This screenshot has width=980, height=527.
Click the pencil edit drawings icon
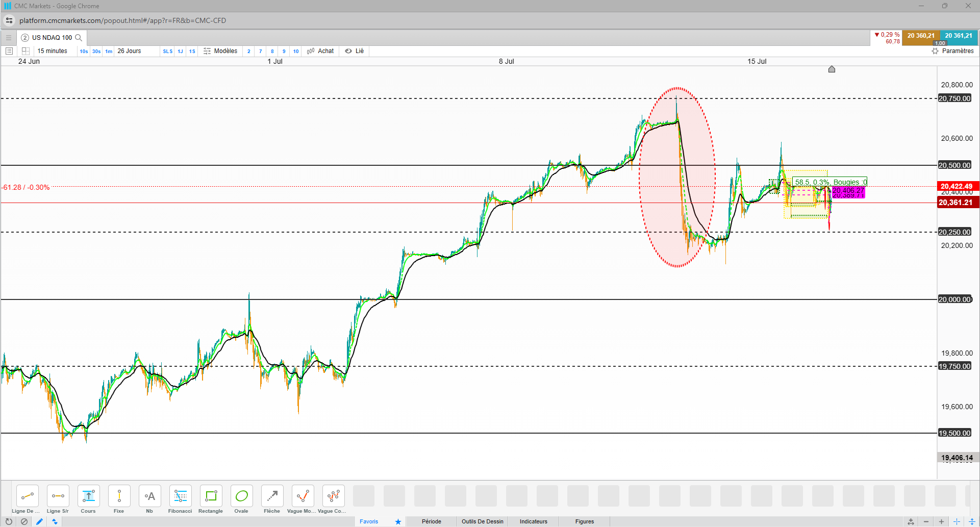[x=39, y=521]
